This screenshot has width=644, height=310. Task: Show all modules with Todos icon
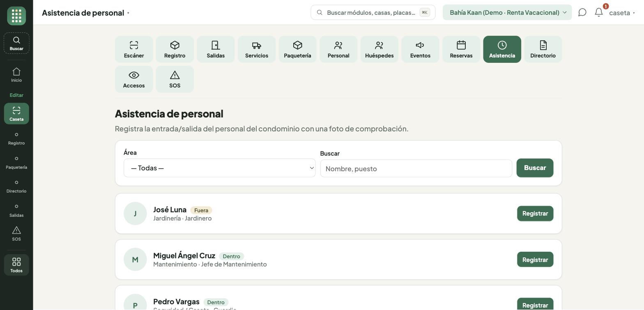pos(16,265)
